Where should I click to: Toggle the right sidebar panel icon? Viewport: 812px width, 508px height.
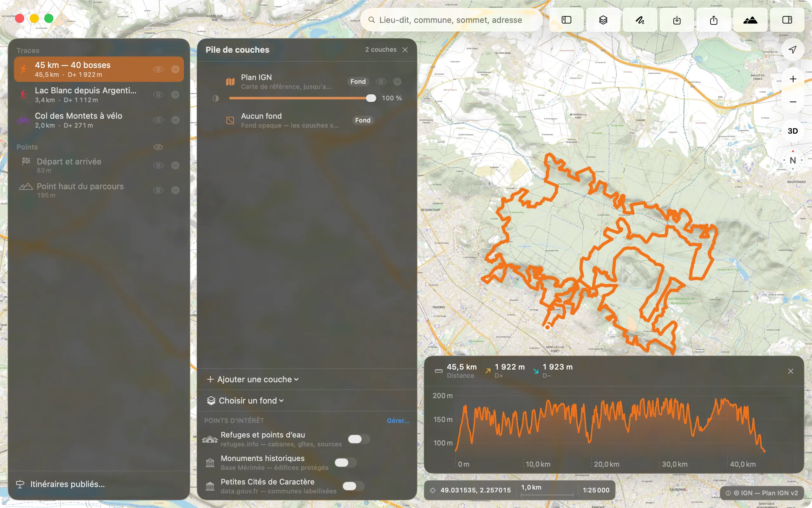tap(787, 20)
